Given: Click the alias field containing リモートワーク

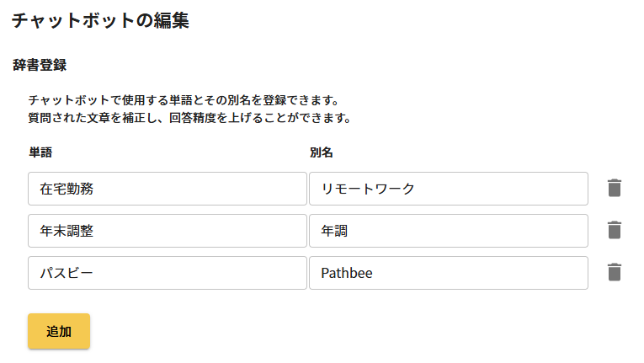Looking at the screenshot, I should tap(448, 189).
